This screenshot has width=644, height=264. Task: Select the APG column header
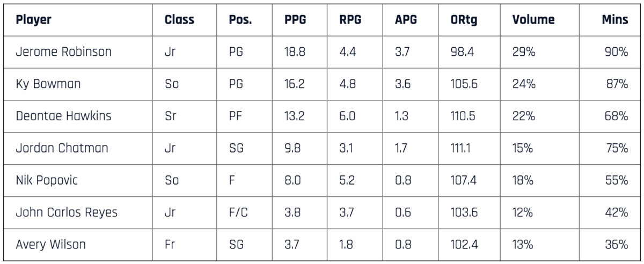coord(405,20)
